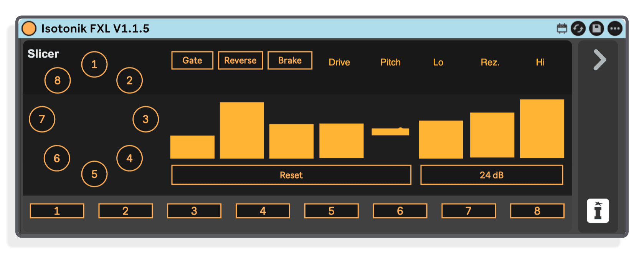Viewport: 644px width, 253px height.
Task: Click the Rez. label
Action: (490, 62)
